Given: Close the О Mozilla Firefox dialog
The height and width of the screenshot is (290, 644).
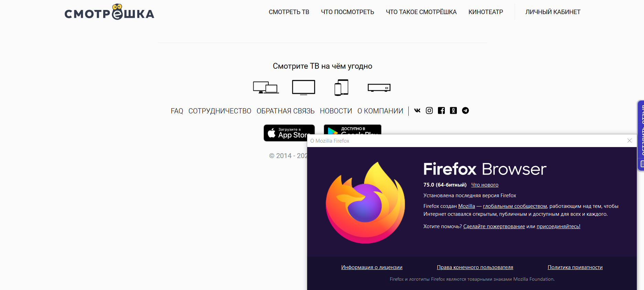Looking at the screenshot, I should coord(630,141).
